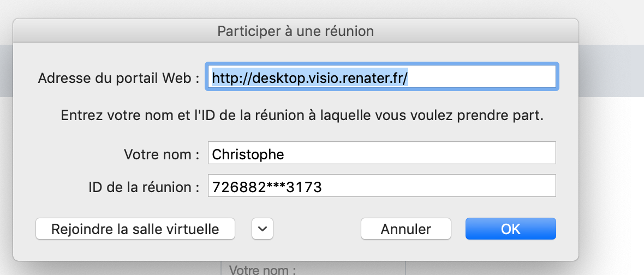Screen dimensions: 644x275
Task: Click the Votre nom label in dialog
Action: tap(162, 154)
